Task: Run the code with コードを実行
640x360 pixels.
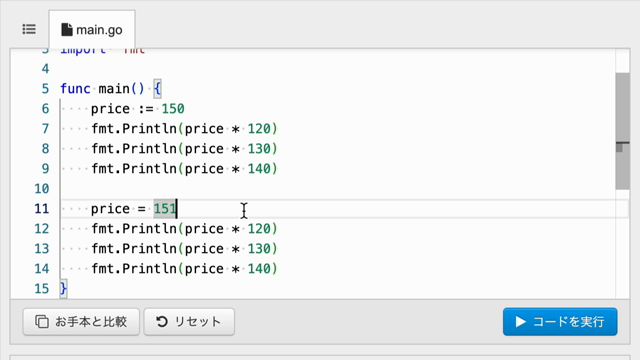Action: [560, 322]
